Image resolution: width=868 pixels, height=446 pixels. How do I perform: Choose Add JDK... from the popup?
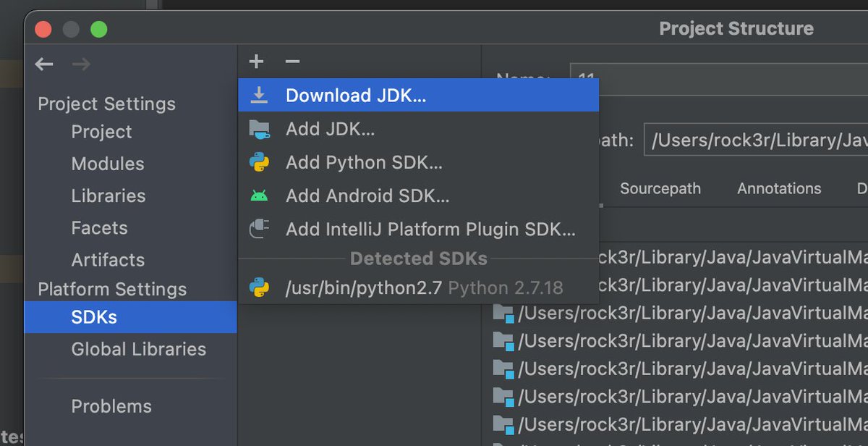point(418,130)
